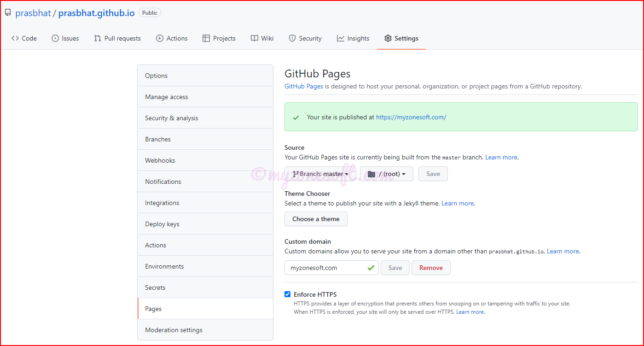Click Save button next to custom domain

point(395,268)
